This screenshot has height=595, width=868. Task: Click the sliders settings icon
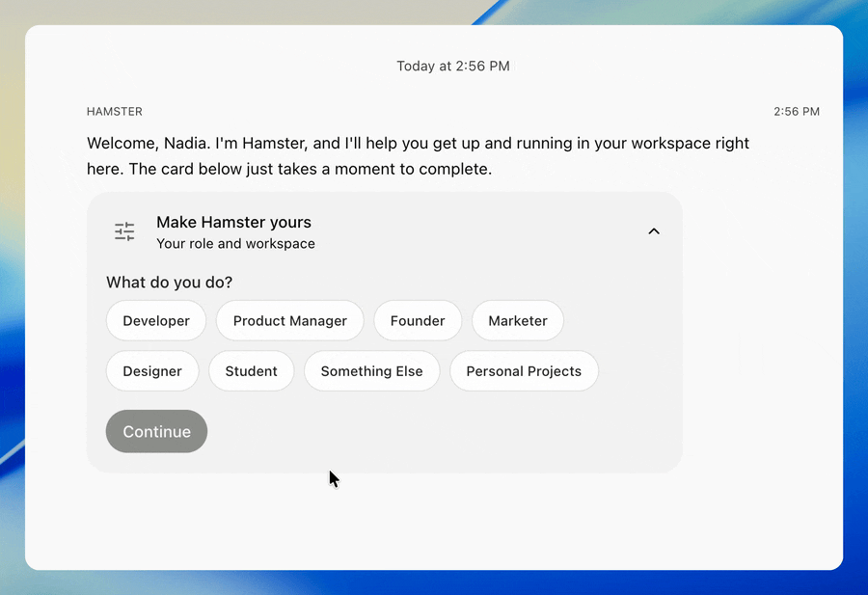pyautogui.click(x=124, y=231)
